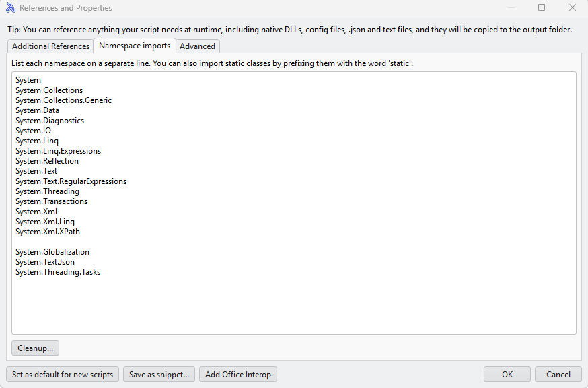Close the References and Properties dialog

573,8
